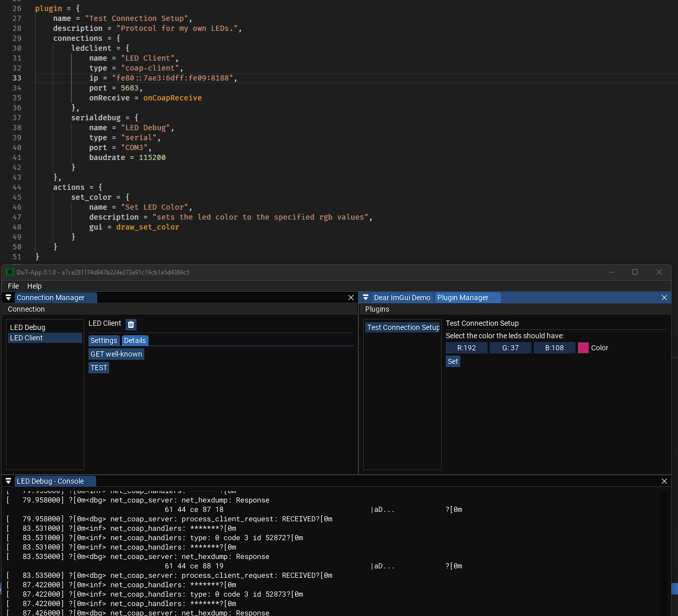The width and height of the screenshot is (678, 616).
Task: Click console hexdump line '61 44 ce 88 19'
Action: pyautogui.click(x=194, y=566)
